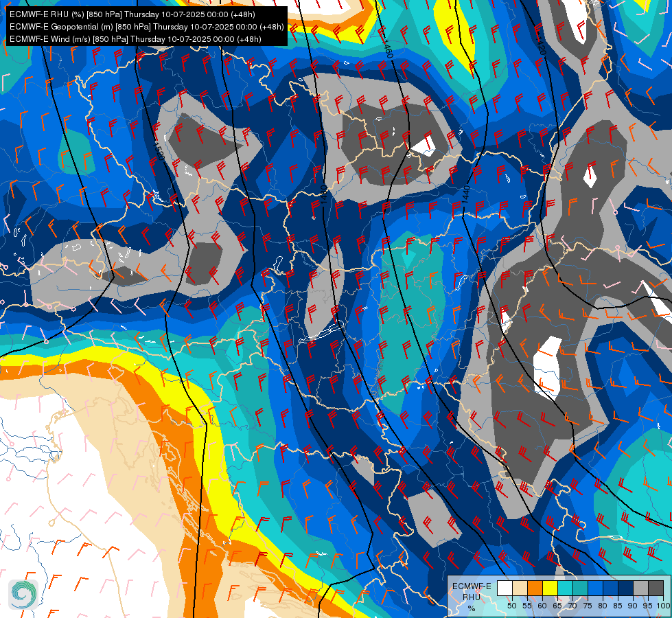Click the 1420 contour label
Viewport: 672px width, 618px height.
click(x=541, y=45)
